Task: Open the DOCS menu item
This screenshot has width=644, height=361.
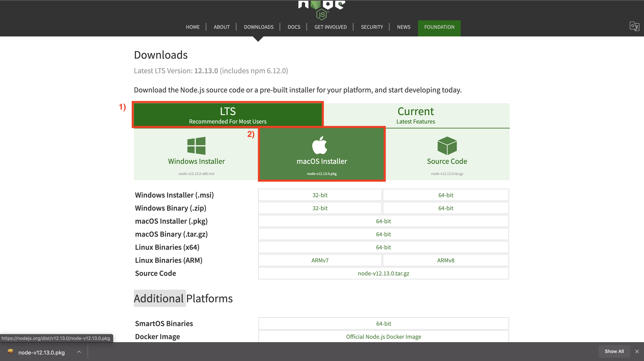Action: tap(294, 27)
